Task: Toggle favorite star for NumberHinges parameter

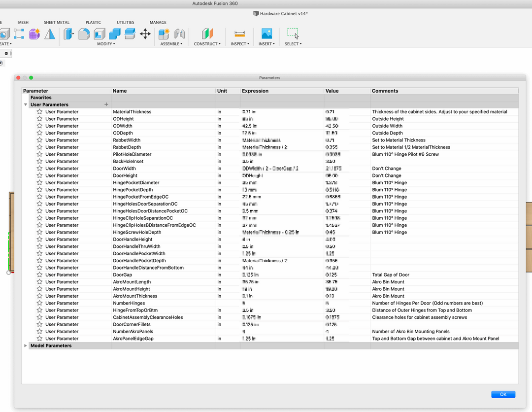Action: [39, 303]
